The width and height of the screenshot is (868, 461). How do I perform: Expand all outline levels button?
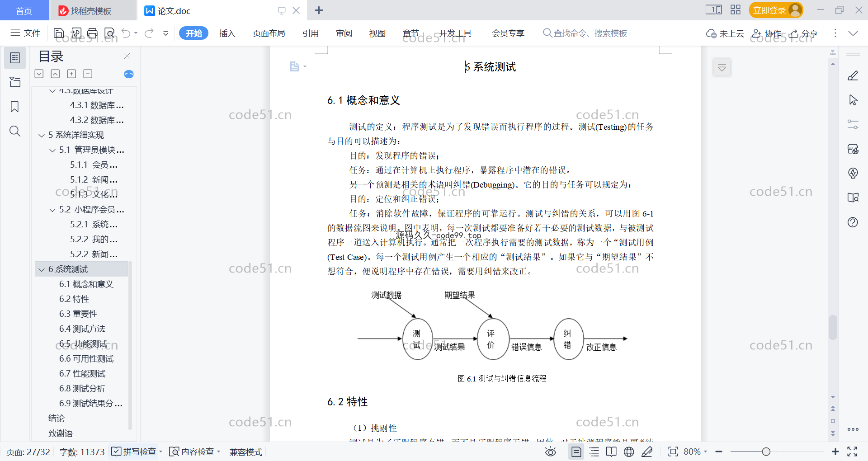(71, 74)
